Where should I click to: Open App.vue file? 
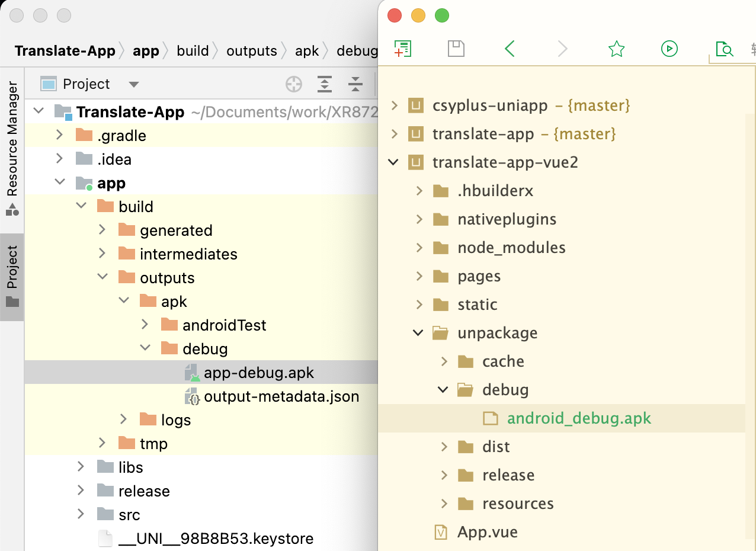click(x=562, y=532)
